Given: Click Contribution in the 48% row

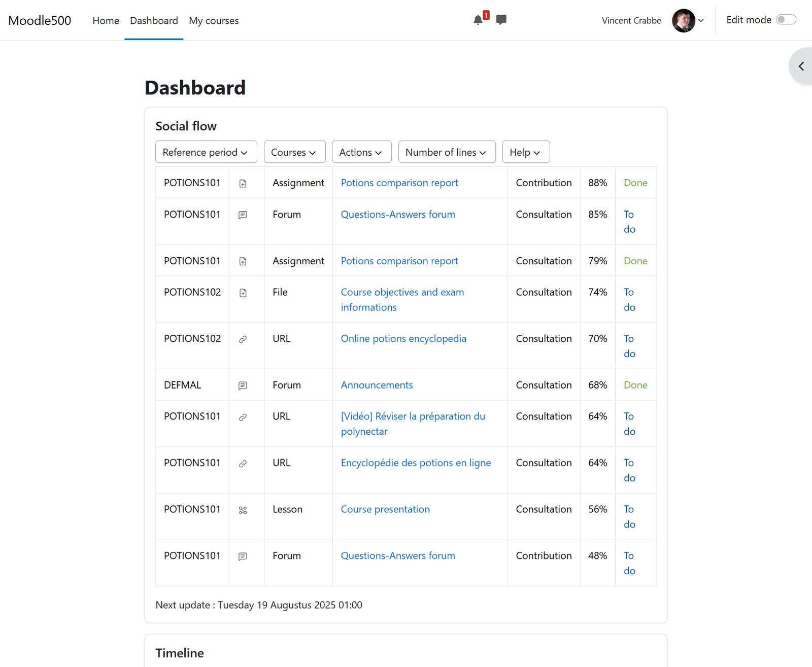Looking at the screenshot, I should point(544,555).
